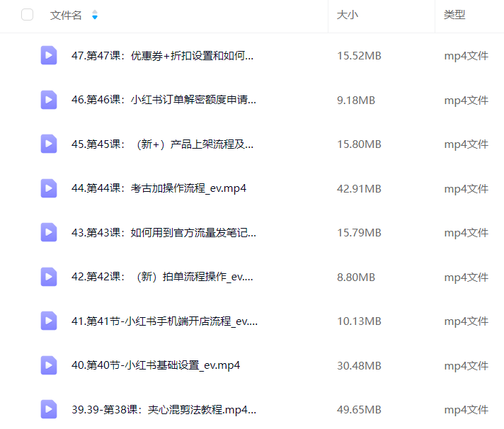Click the play icon for 43.第43课
This screenshot has height=429, width=504.
click(49, 232)
